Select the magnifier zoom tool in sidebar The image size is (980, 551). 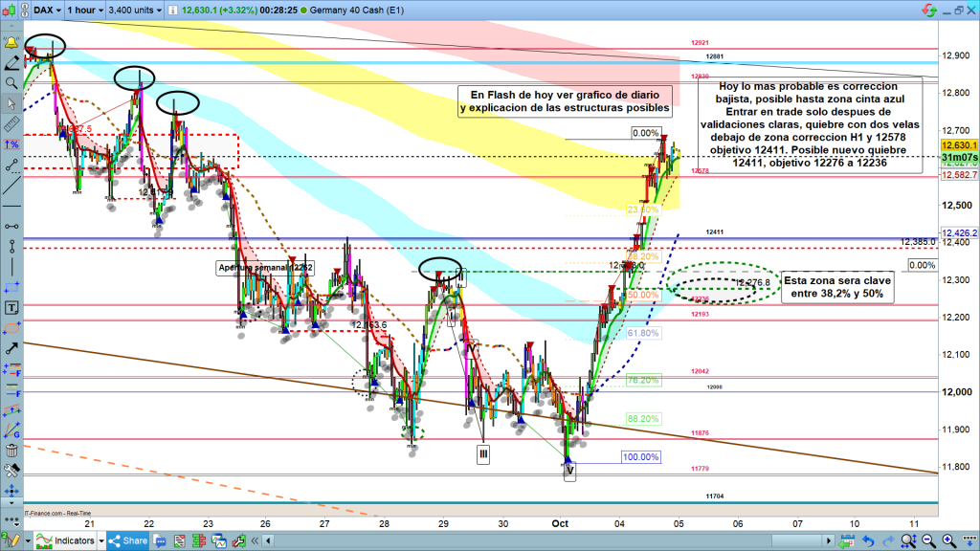click(x=11, y=83)
